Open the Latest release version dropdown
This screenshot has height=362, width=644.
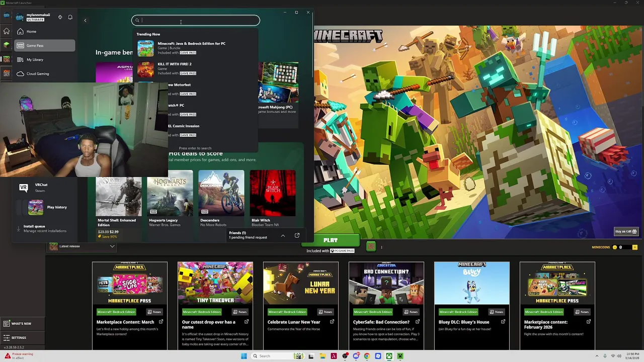tap(82, 246)
